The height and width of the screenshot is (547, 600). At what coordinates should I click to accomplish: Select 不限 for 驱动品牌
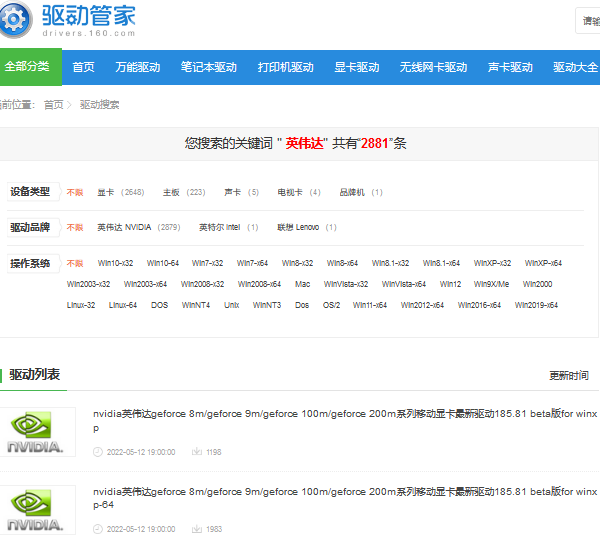(x=75, y=227)
